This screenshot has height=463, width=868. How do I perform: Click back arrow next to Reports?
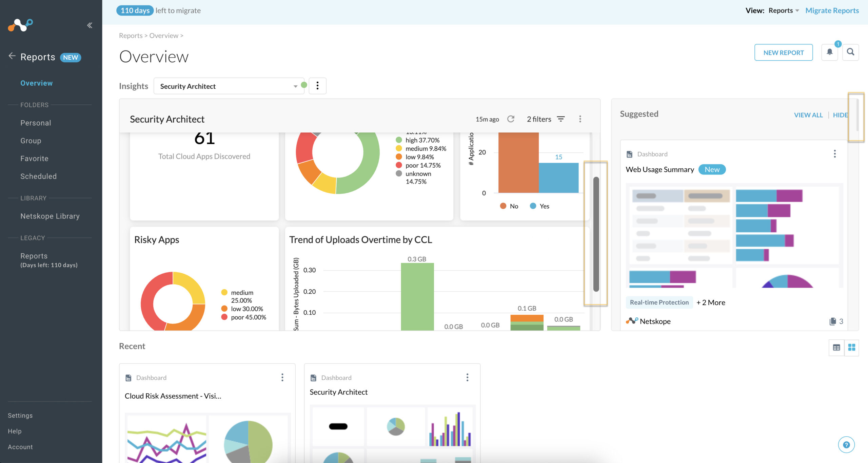click(x=12, y=56)
